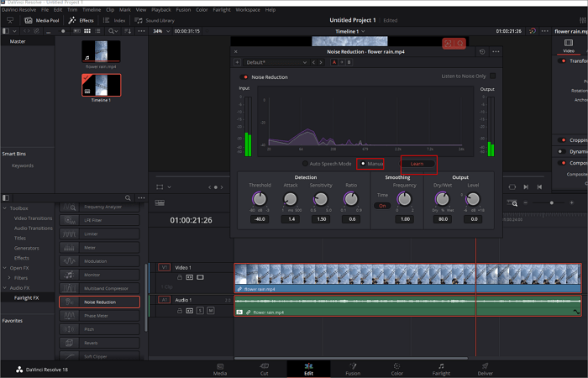Mute the Audio 1 track
This screenshot has height=378, width=588.
(211, 311)
